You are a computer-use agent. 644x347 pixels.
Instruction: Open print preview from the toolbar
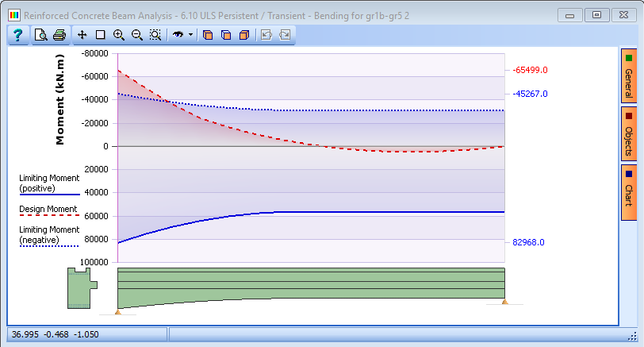(40, 36)
